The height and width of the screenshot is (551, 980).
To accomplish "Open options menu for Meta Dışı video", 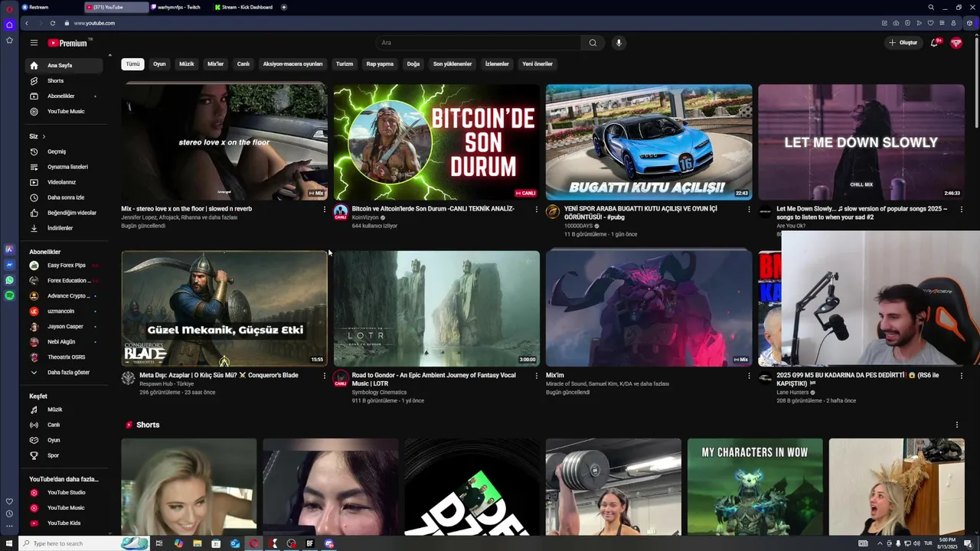I will (324, 376).
